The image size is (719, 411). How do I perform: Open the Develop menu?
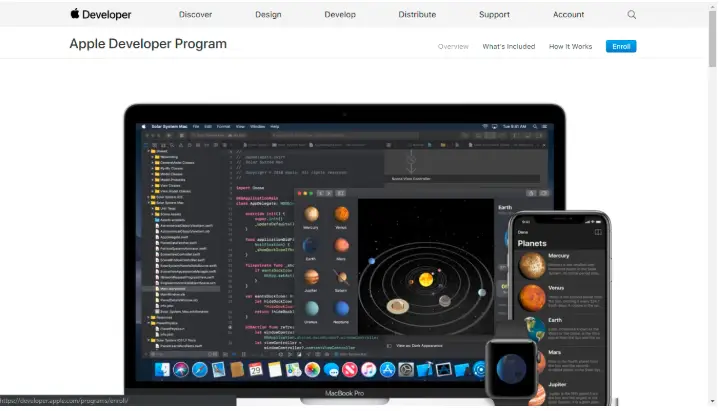coord(340,15)
